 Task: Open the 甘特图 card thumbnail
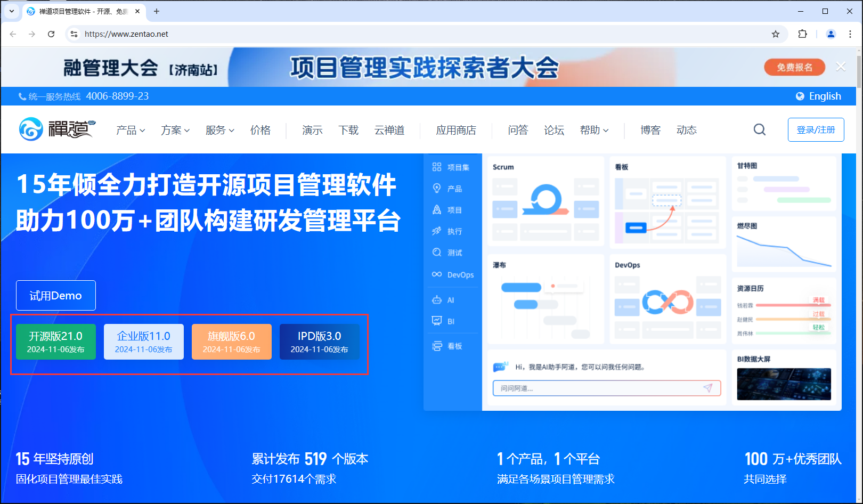pos(784,183)
